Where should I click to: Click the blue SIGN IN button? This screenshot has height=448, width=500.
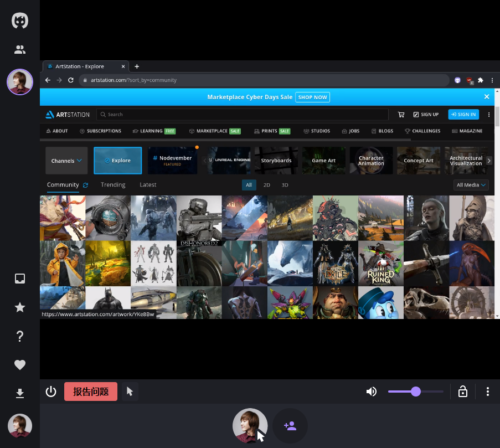pyautogui.click(x=463, y=115)
